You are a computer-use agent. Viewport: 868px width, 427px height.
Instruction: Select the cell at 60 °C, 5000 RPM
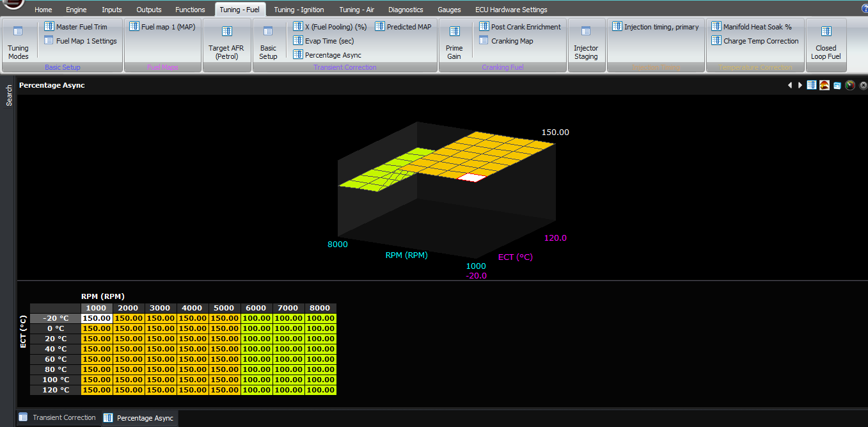click(x=225, y=359)
